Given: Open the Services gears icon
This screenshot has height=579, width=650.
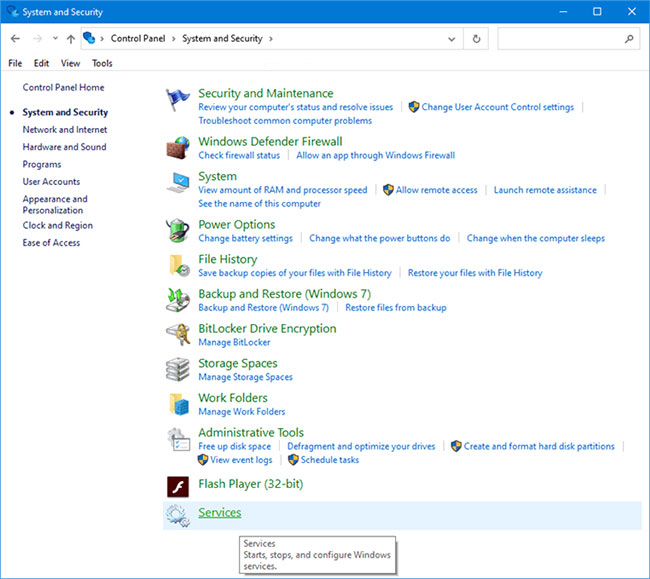Looking at the screenshot, I should 178,515.
